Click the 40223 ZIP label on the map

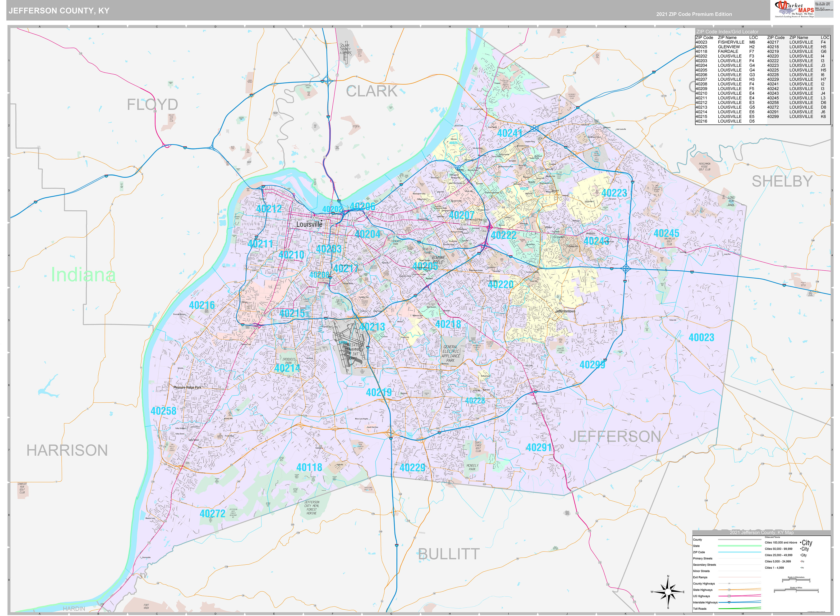(x=614, y=193)
